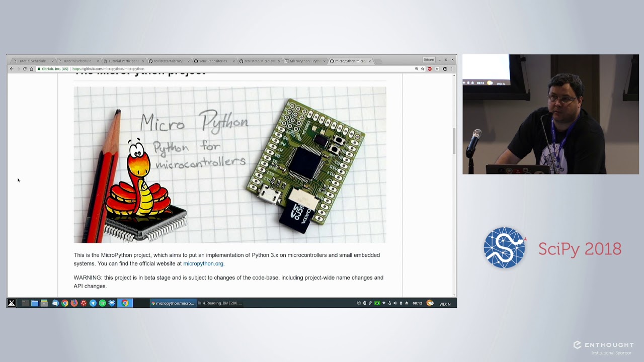Launch the terminal from the taskbar
Image resolution: width=644 pixels, height=362 pixels.
pyautogui.click(x=25, y=303)
